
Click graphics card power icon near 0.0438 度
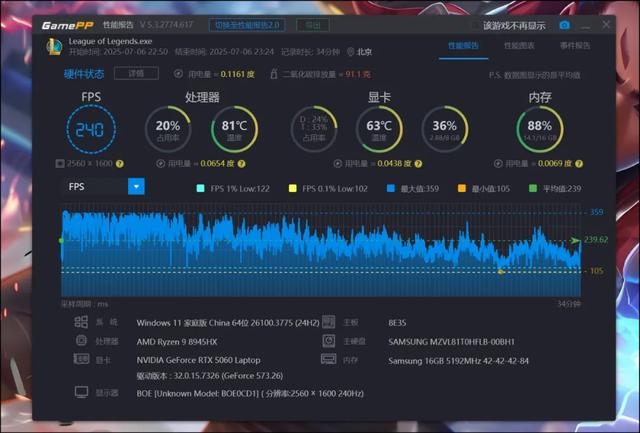(x=337, y=164)
